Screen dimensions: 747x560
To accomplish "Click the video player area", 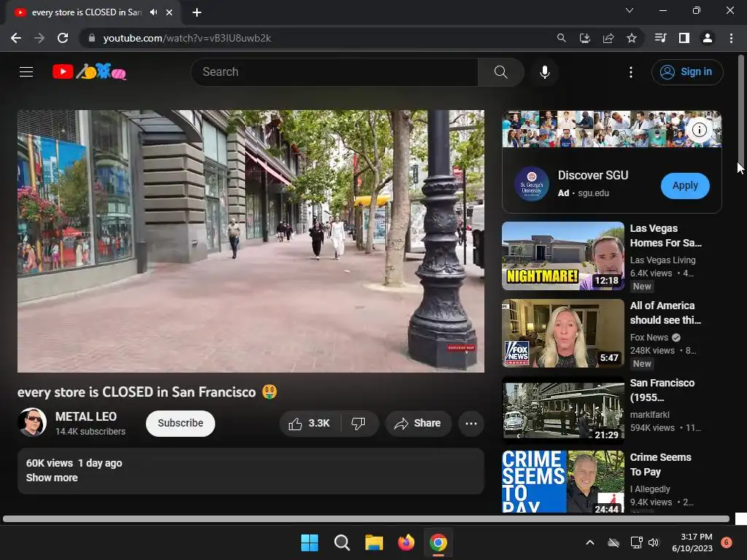I will pos(251,241).
